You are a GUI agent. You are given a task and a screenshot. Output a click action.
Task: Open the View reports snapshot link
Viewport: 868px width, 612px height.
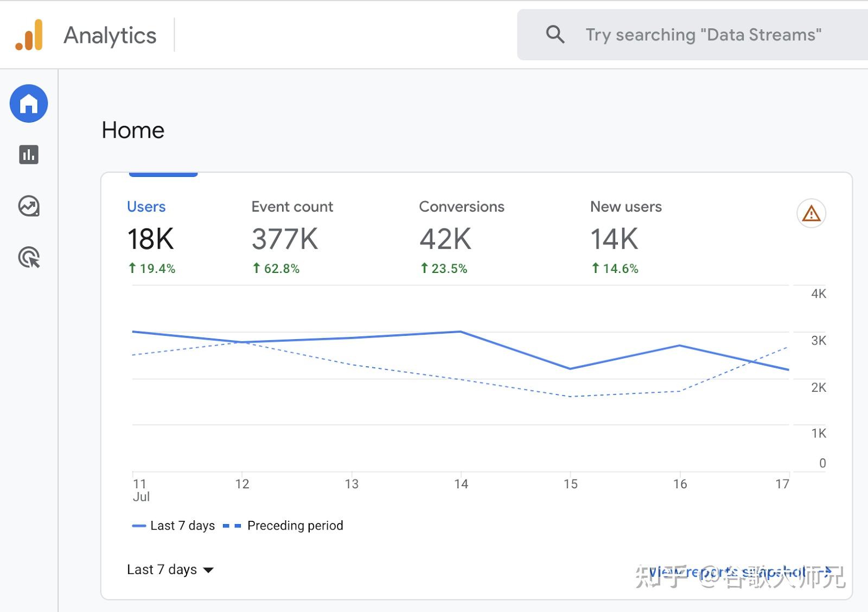pyautogui.click(x=740, y=571)
